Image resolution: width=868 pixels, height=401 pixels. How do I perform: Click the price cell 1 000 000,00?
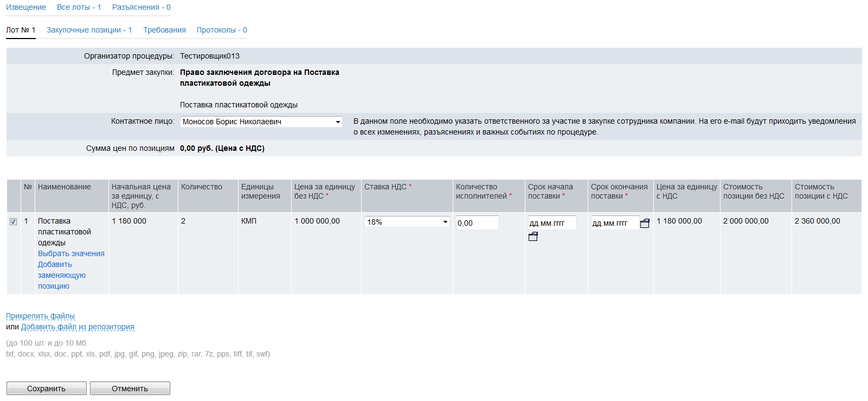317,221
